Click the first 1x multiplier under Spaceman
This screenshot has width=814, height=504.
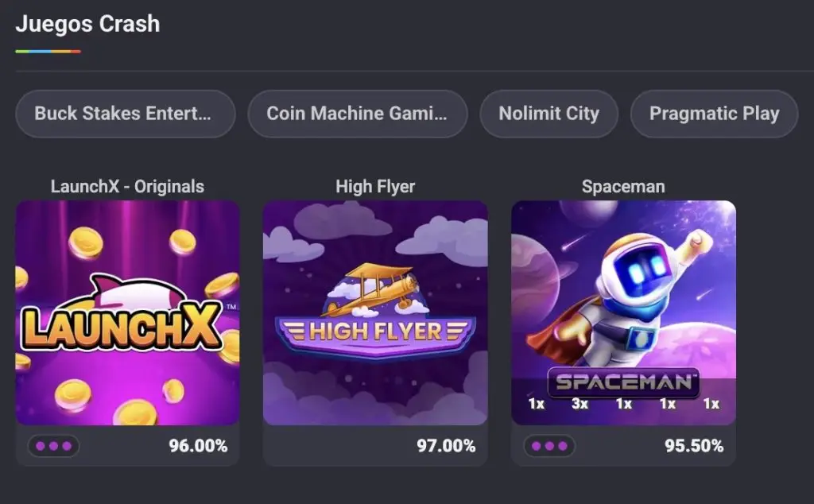pyautogui.click(x=535, y=404)
